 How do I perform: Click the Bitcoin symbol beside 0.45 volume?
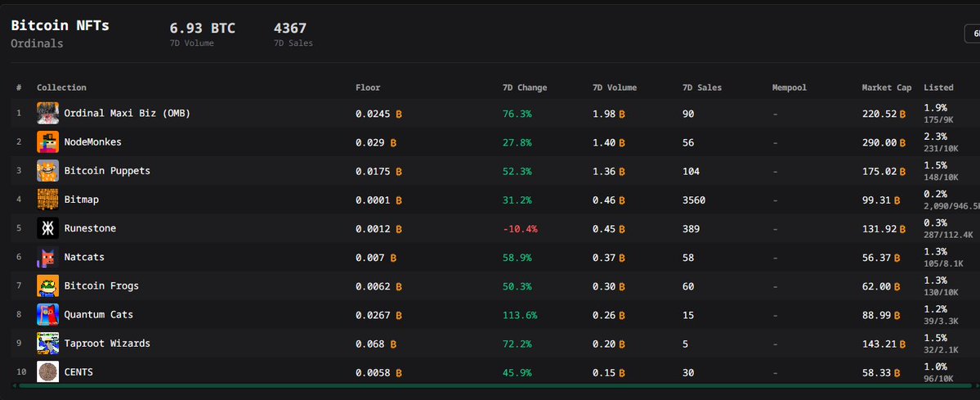tap(622, 229)
